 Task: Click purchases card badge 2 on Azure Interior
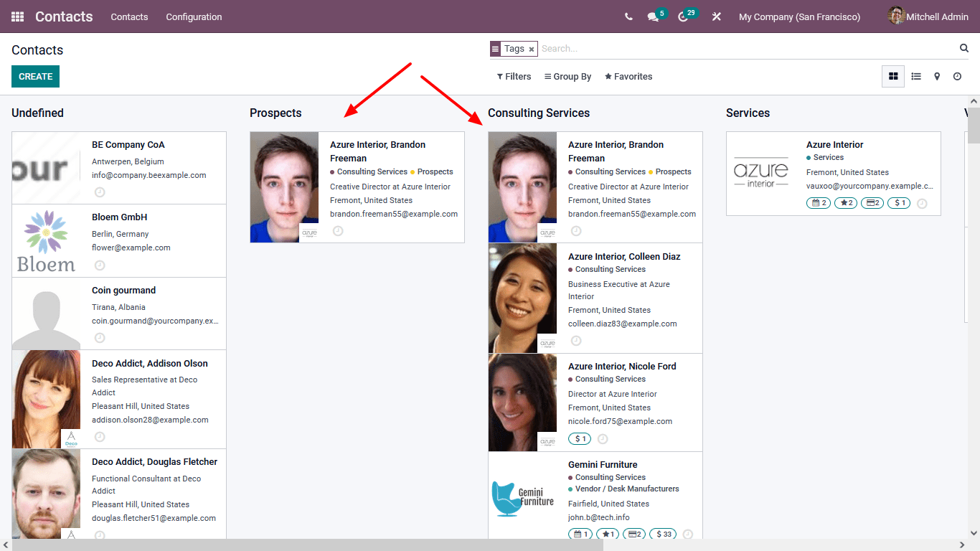872,203
